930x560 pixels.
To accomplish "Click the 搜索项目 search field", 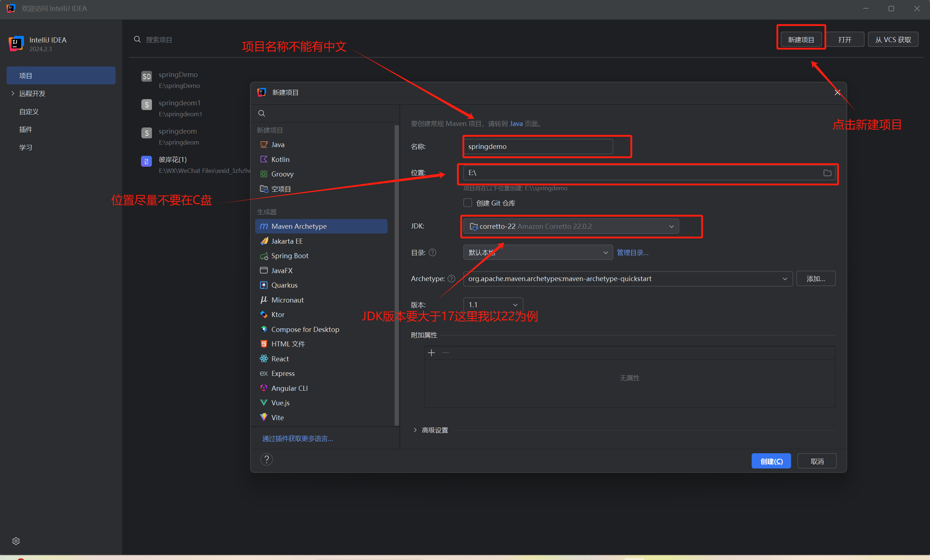I will (x=158, y=40).
